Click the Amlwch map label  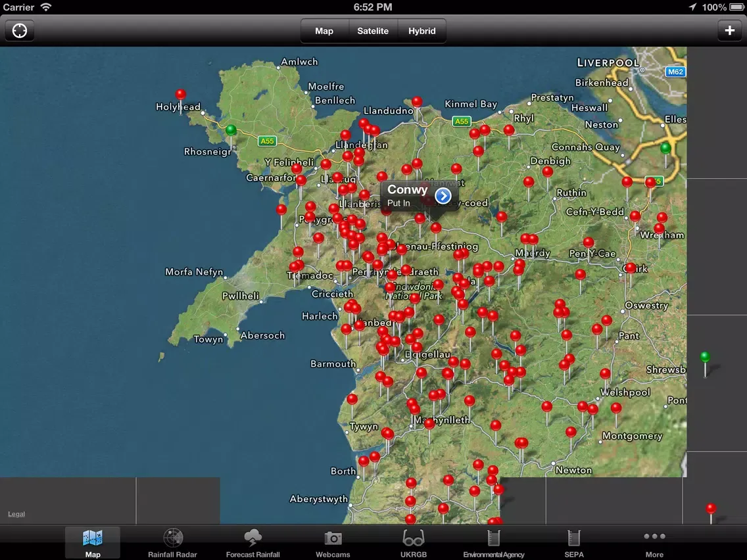click(x=299, y=61)
